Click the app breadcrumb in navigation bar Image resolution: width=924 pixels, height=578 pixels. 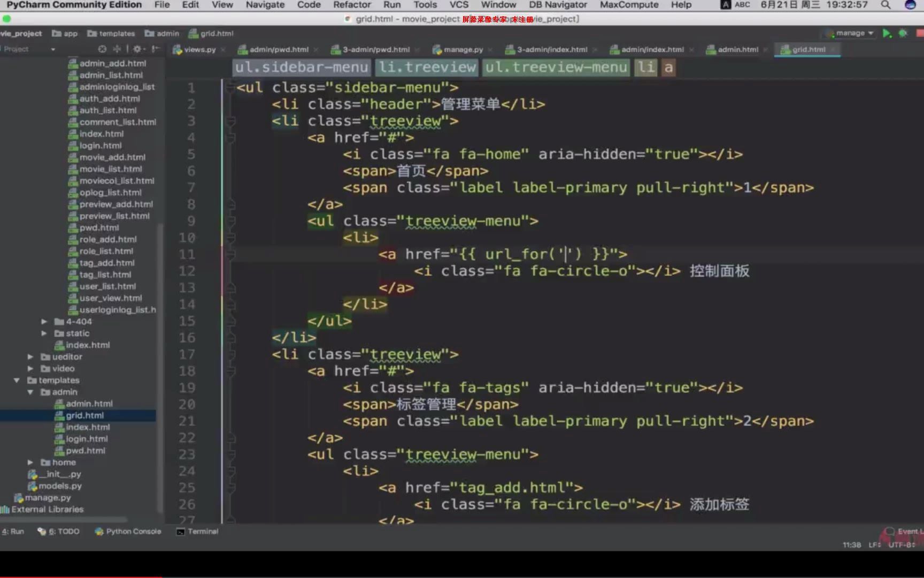click(x=65, y=33)
